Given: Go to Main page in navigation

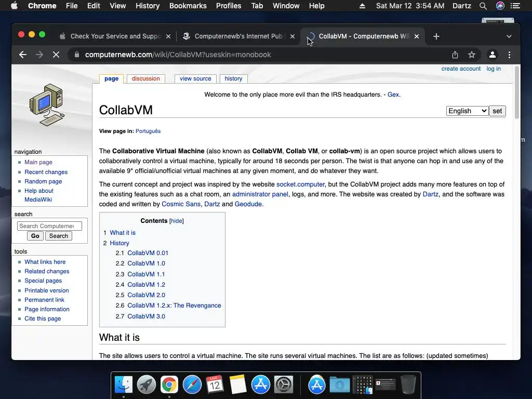Looking at the screenshot, I should (38, 162).
